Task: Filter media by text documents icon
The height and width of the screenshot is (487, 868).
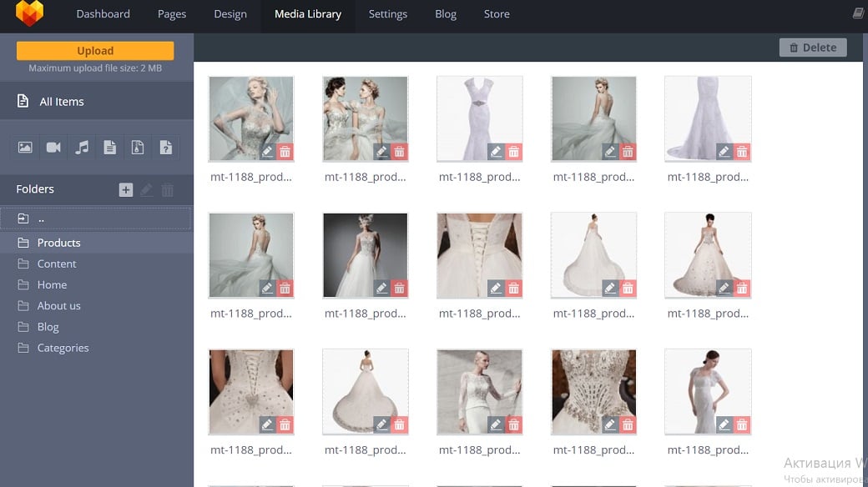Action: click(x=109, y=148)
